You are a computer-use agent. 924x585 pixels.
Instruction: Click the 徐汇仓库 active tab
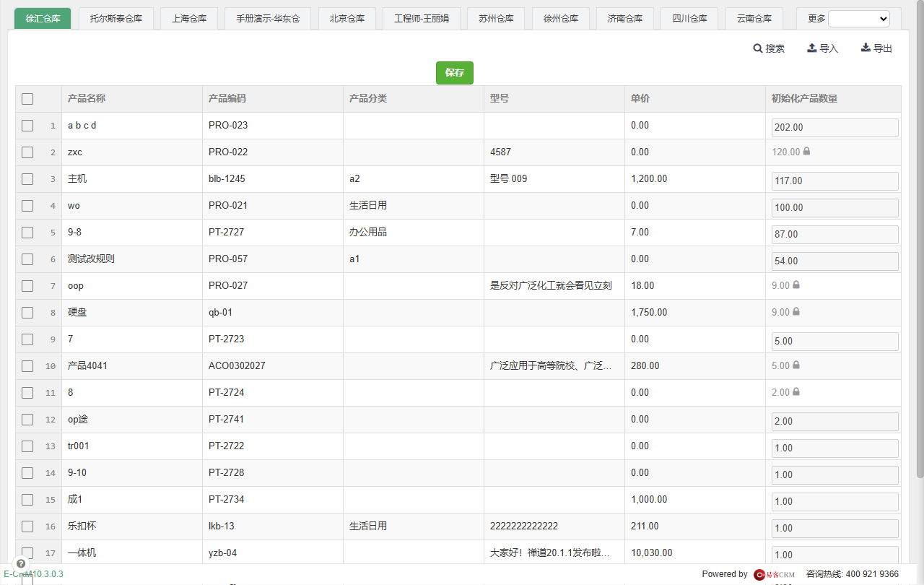click(43, 19)
